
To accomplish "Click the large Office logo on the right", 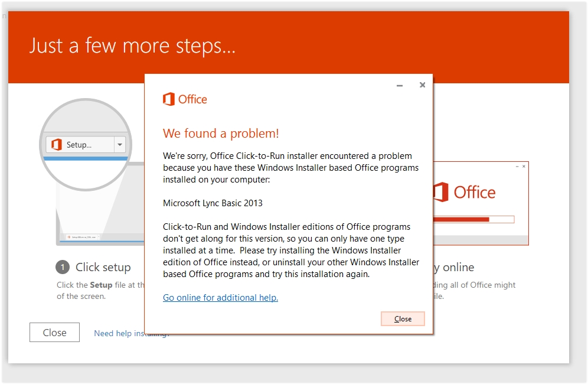I will [x=464, y=192].
